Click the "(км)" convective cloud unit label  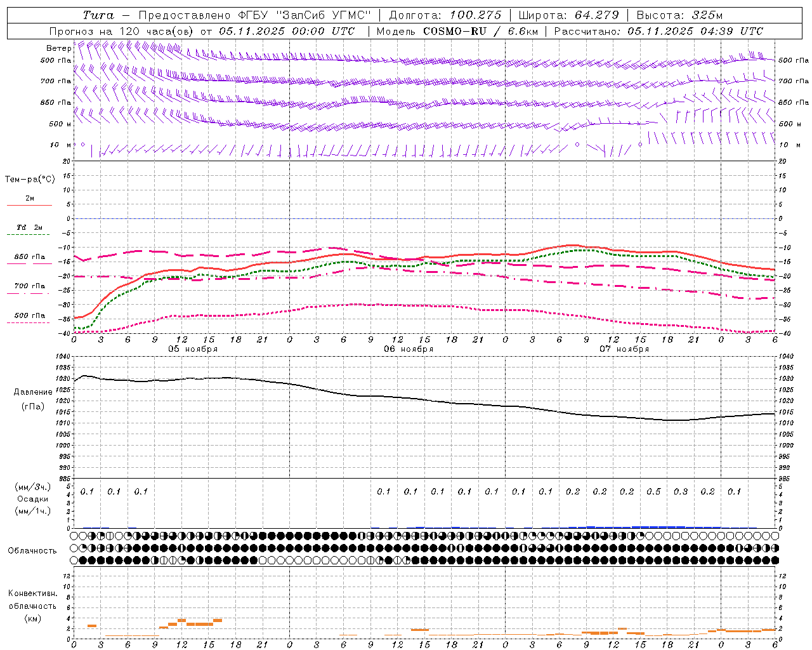click(32, 618)
